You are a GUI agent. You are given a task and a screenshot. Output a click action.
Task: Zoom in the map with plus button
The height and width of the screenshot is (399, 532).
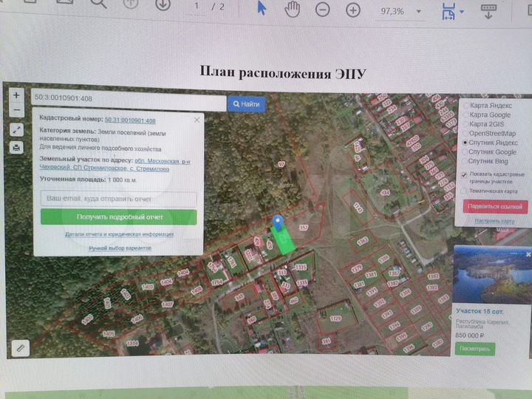16,95
